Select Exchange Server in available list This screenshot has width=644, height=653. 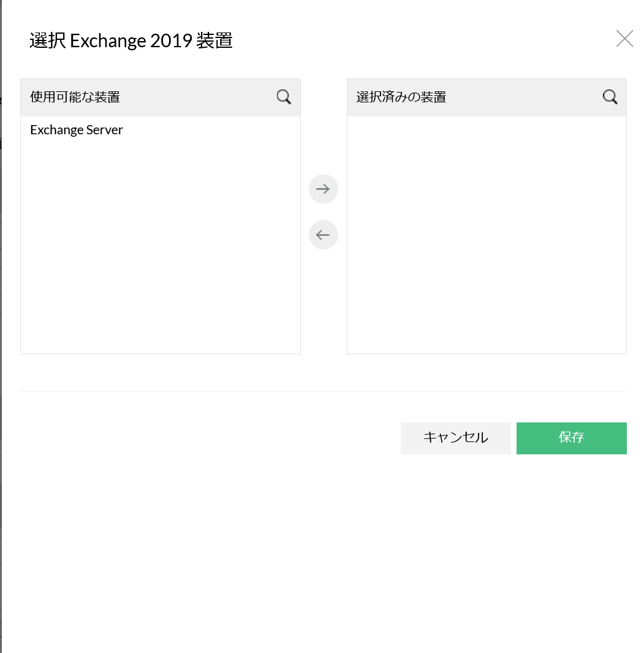coord(77,130)
